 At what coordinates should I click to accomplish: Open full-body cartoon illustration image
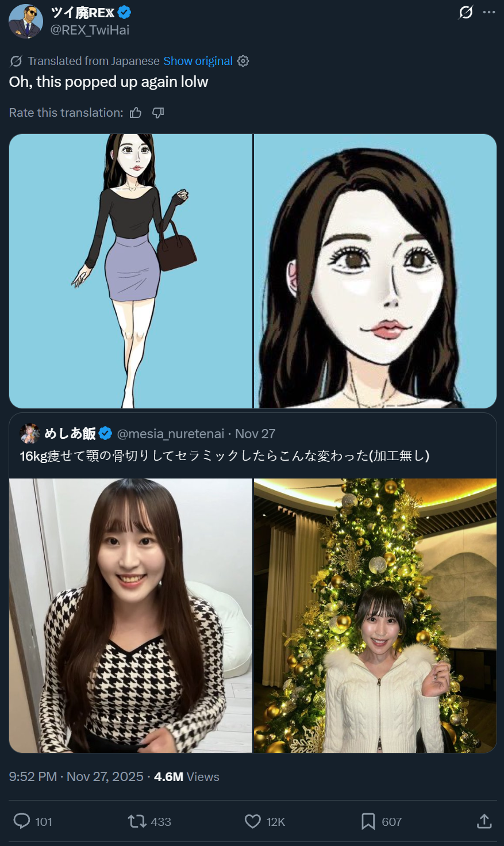[x=130, y=271]
